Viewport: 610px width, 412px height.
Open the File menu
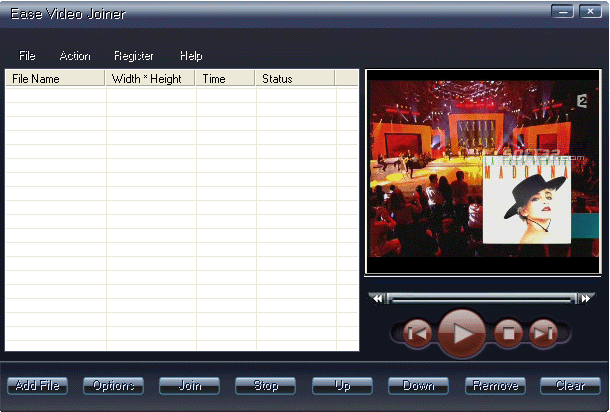tap(27, 56)
